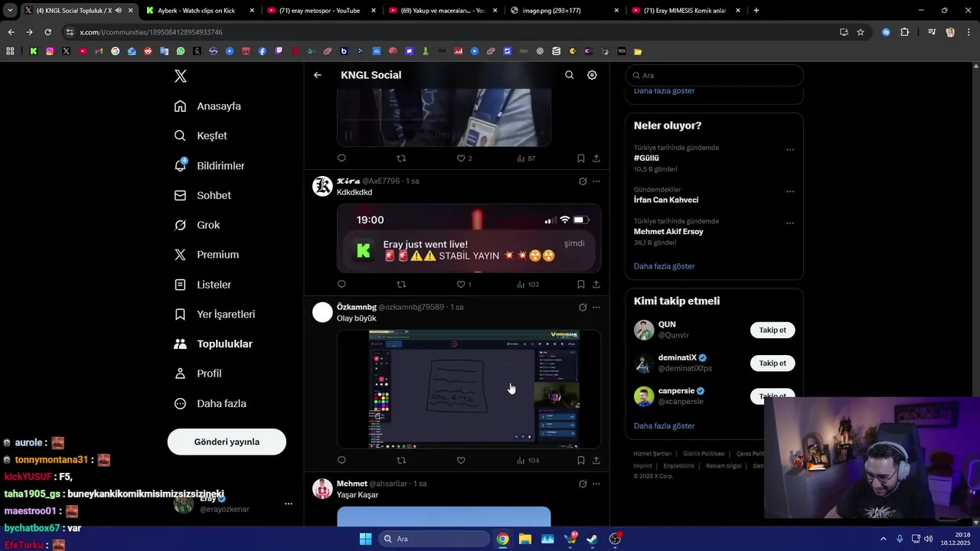This screenshot has height=551, width=980.
Task: Open Chrome from the taskbar
Action: (x=502, y=539)
